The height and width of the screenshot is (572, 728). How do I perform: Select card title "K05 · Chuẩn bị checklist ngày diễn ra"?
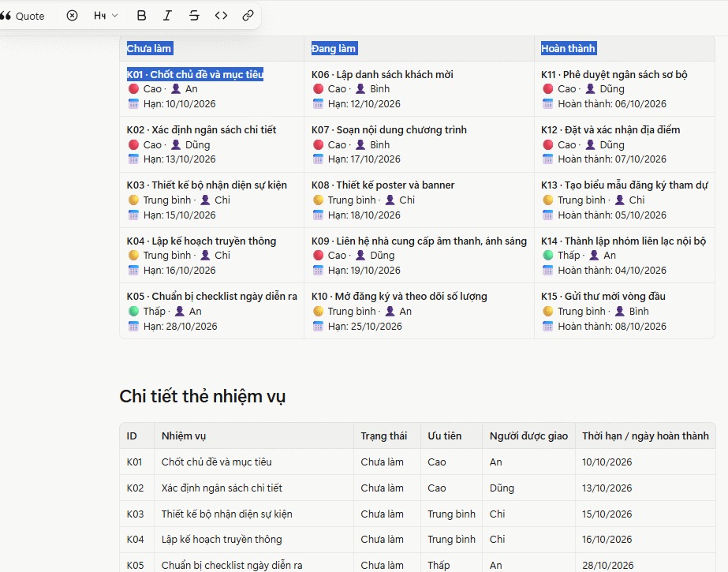[212, 296]
